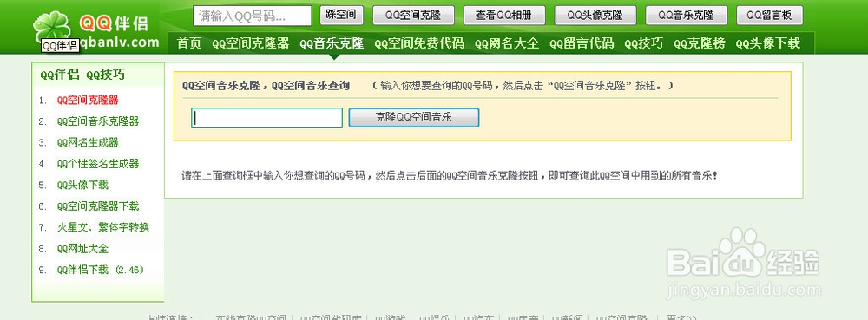Focus the QQ number box beside 克隆QQ空间音乐

point(266,118)
